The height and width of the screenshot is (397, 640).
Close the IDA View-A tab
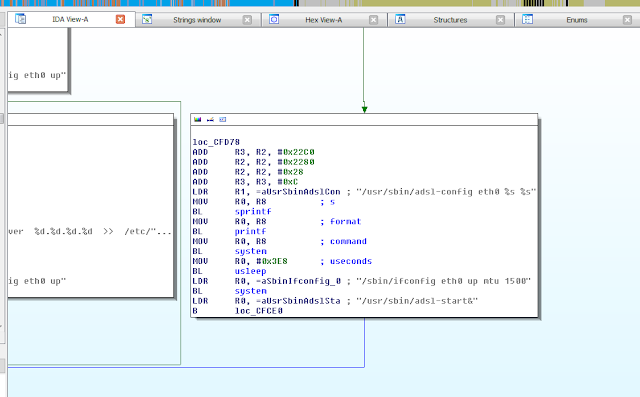click(x=120, y=19)
